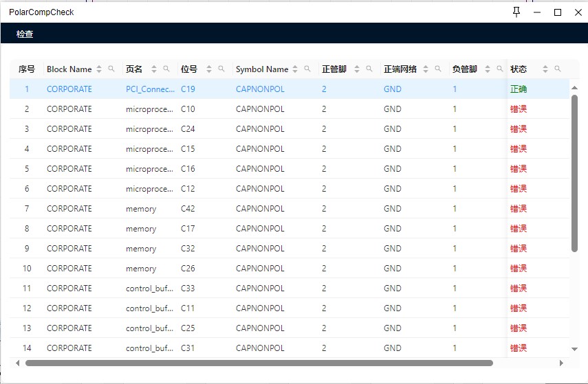The height and width of the screenshot is (384, 588).
Task: Click CORPORATE block name in row 3
Action: coord(69,129)
